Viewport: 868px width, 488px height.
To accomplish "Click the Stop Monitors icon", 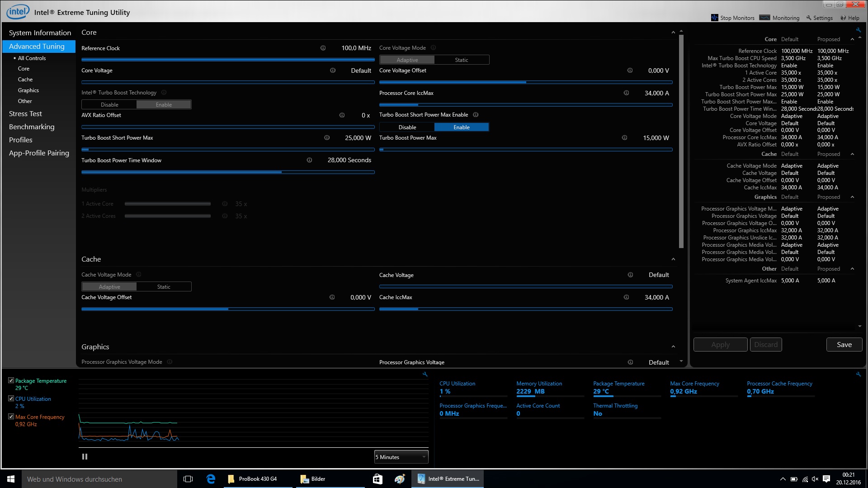I will (714, 18).
